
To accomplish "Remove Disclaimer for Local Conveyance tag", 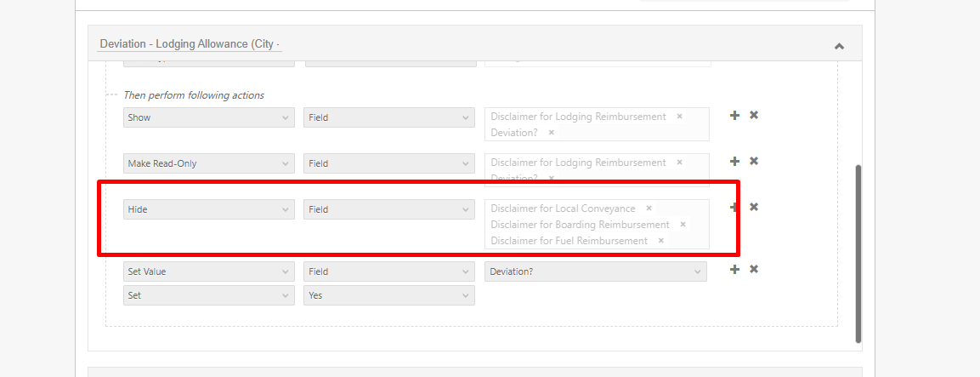I will pos(649,208).
